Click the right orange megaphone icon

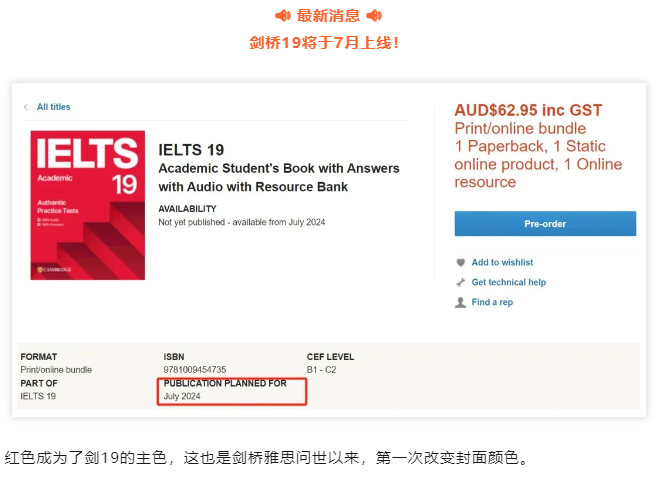tap(374, 16)
